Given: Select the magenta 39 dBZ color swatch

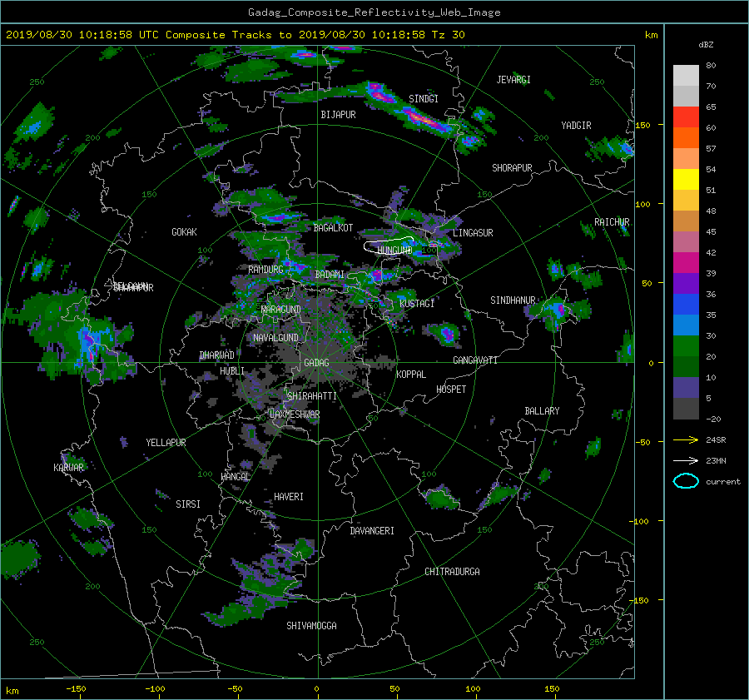Looking at the screenshot, I should click(686, 262).
